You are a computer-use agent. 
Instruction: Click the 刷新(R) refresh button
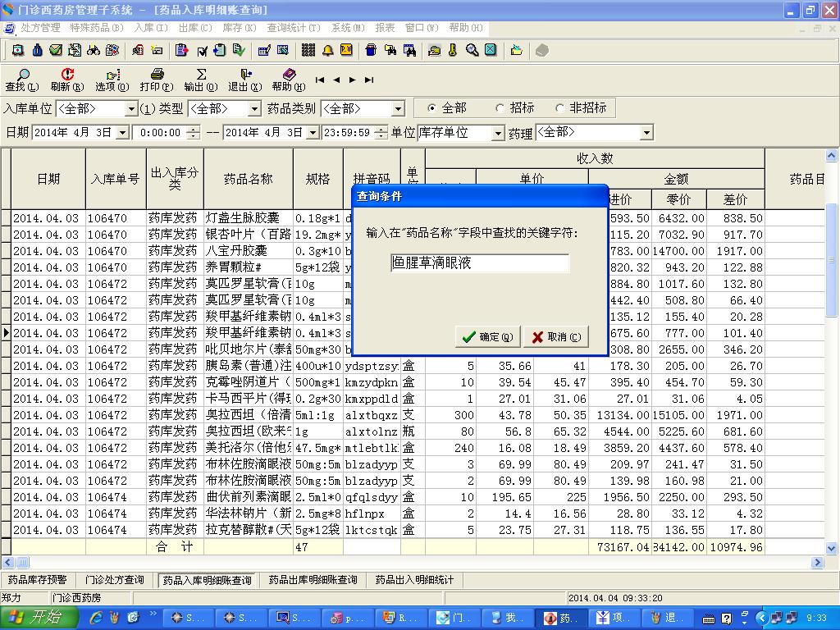[67, 80]
